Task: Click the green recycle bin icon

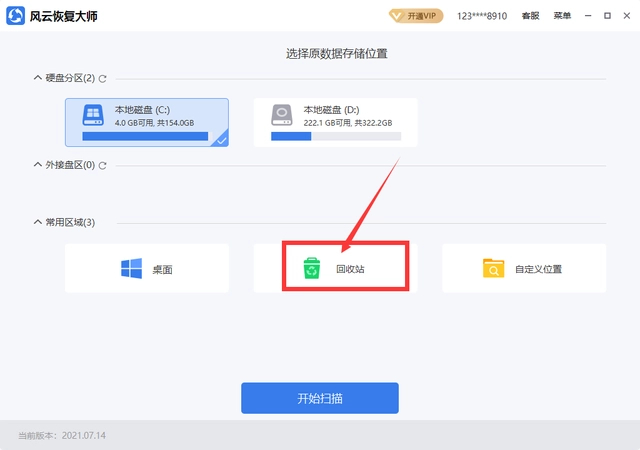Action: (312, 268)
